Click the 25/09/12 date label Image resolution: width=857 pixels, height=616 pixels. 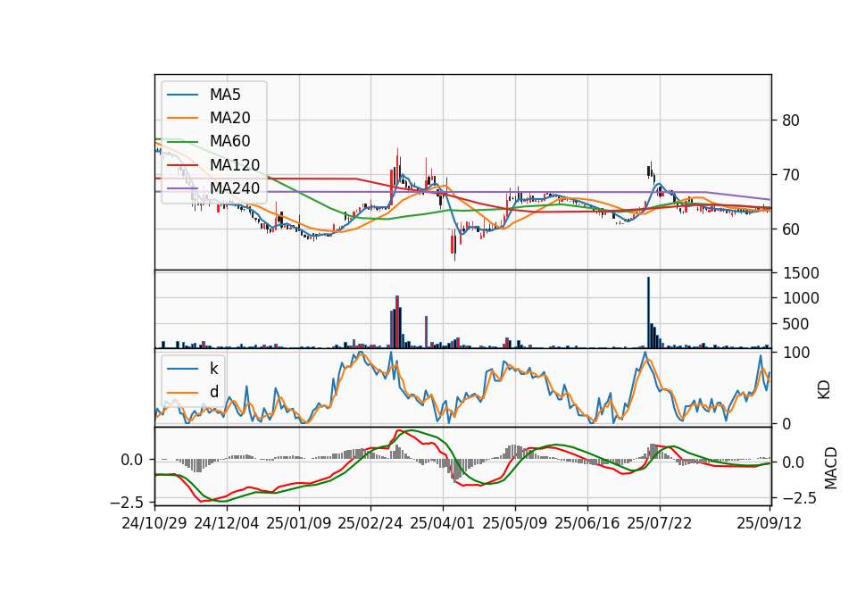click(769, 523)
